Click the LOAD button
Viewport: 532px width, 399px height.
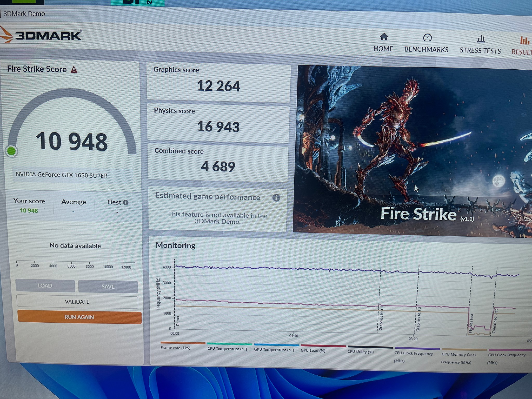[x=45, y=286]
